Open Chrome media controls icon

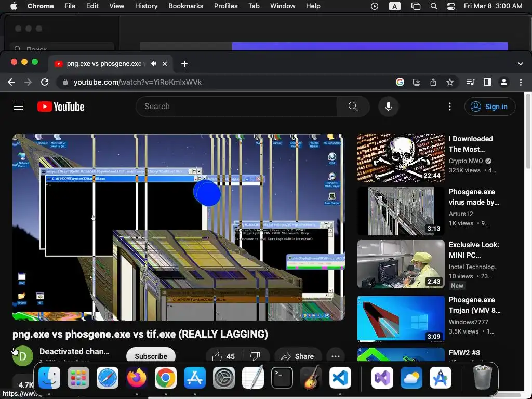click(x=471, y=82)
